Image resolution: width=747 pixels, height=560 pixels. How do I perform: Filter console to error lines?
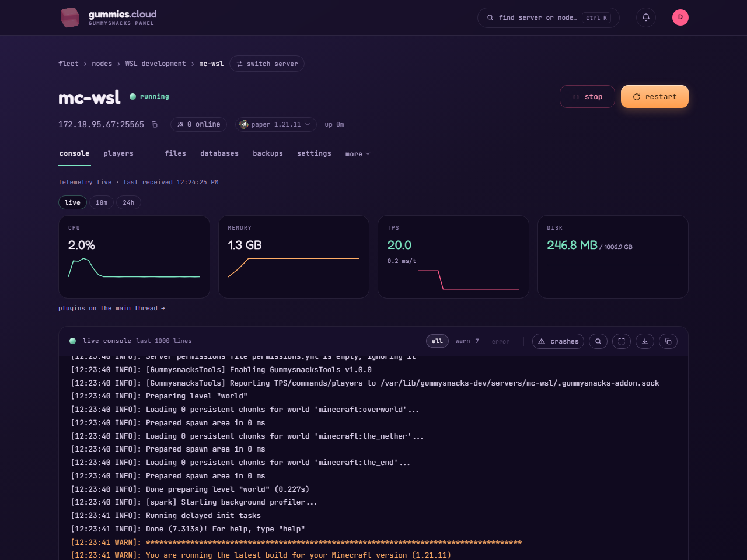[501, 341]
